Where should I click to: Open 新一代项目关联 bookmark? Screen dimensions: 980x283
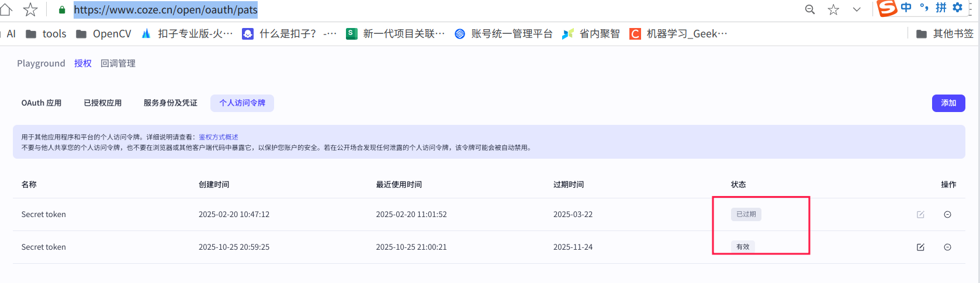[396, 34]
